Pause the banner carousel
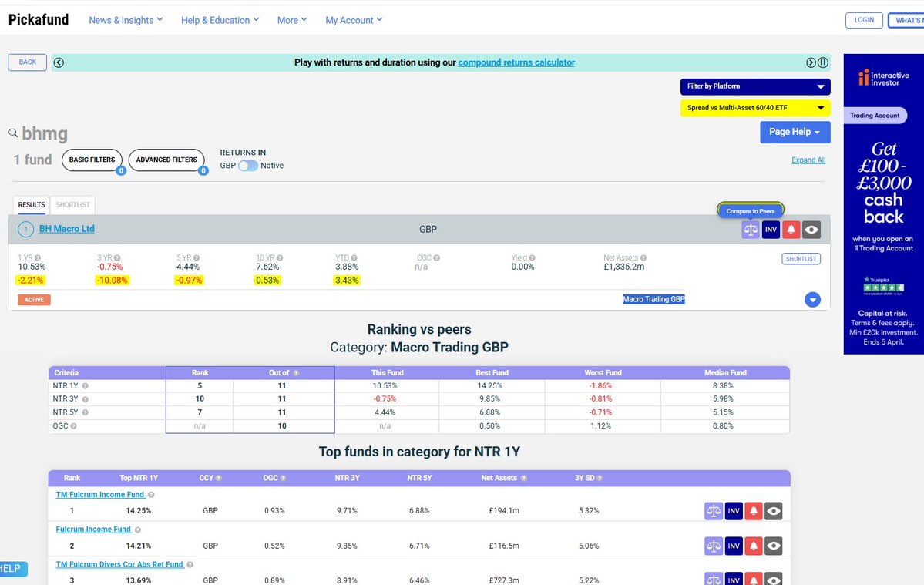 pos(823,62)
